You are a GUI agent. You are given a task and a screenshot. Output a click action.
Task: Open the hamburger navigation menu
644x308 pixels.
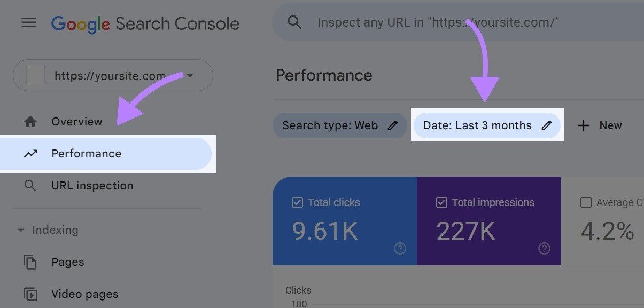pos(28,22)
